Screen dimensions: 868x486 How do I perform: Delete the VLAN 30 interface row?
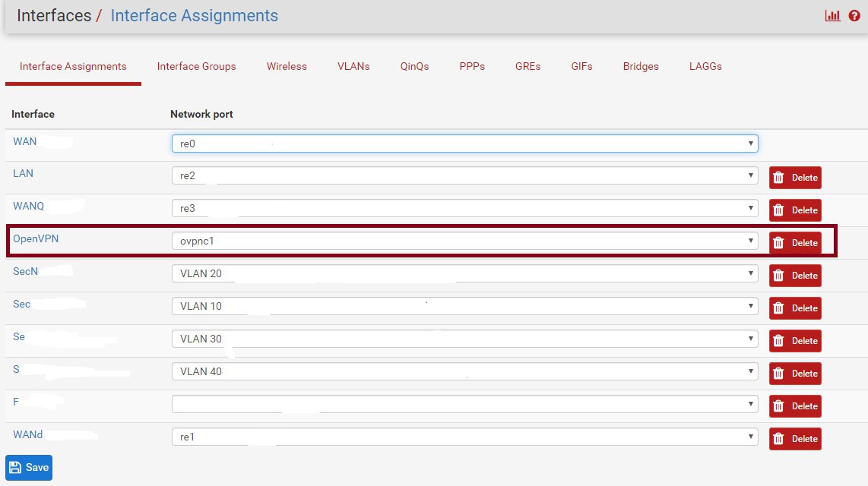pos(795,341)
